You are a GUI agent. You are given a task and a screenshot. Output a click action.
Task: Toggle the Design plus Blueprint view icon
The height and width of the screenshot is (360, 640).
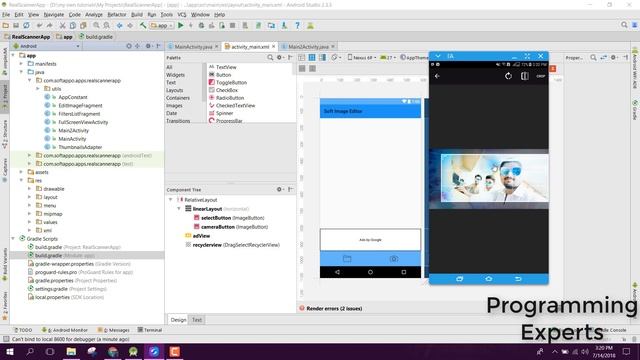[322, 58]
